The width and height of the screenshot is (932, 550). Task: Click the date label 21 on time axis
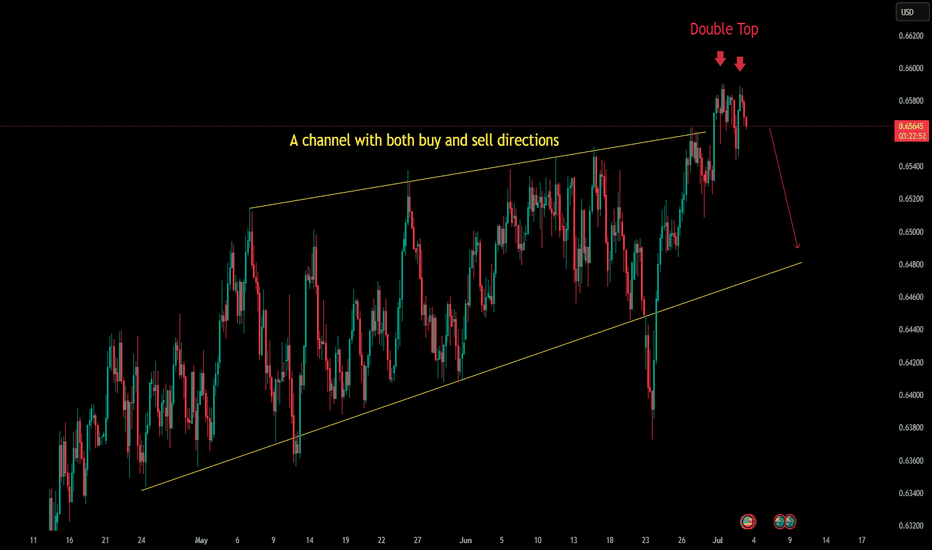coord(105,540)
